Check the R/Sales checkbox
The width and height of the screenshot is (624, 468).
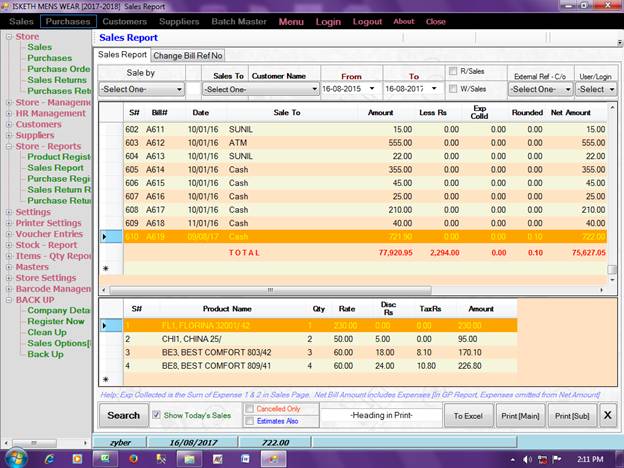453,71
